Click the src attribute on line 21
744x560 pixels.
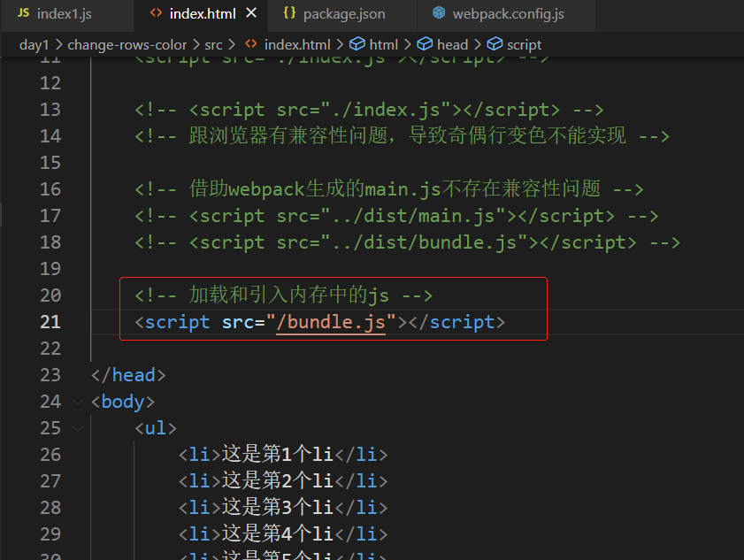pos(238,322)
